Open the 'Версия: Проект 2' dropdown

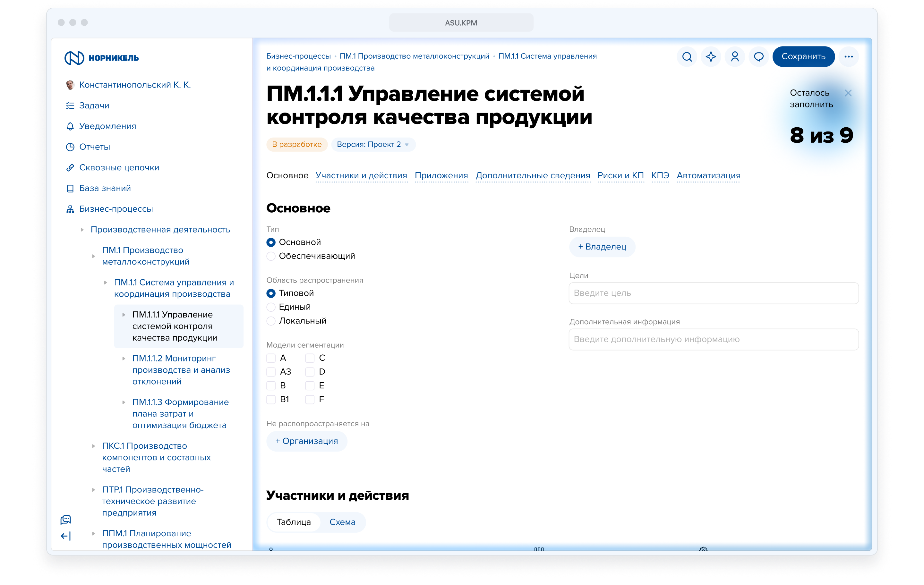pyautogui.click(x=373, y=145)
